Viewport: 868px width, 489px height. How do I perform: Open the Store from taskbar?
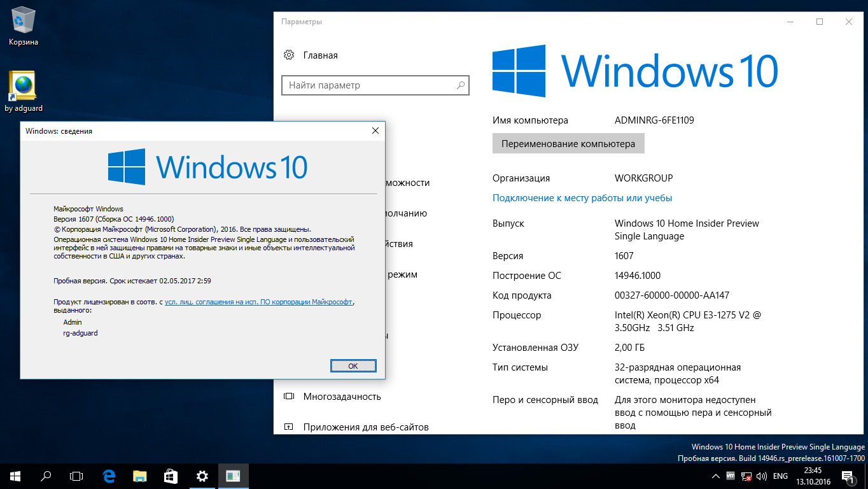click(x=171, y=476)
